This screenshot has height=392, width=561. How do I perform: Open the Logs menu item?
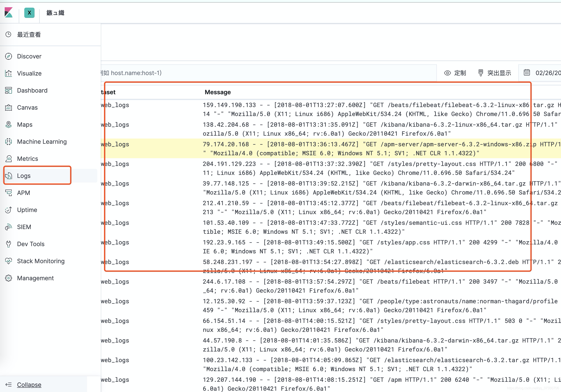coord(24,176)
